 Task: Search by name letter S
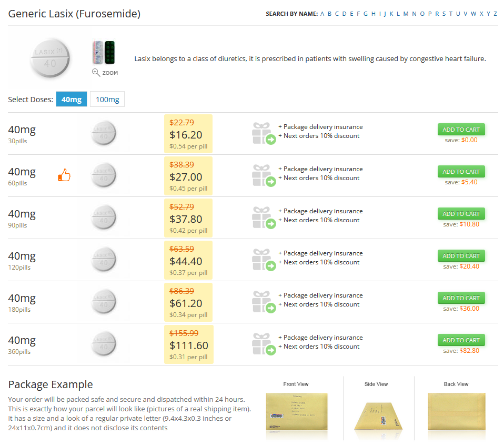(444, 14)
